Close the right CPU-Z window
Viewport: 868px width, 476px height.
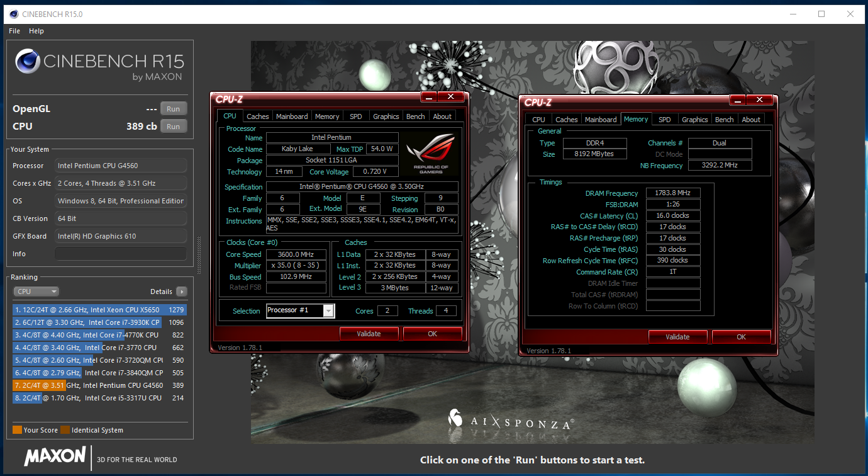pos(760,100)
